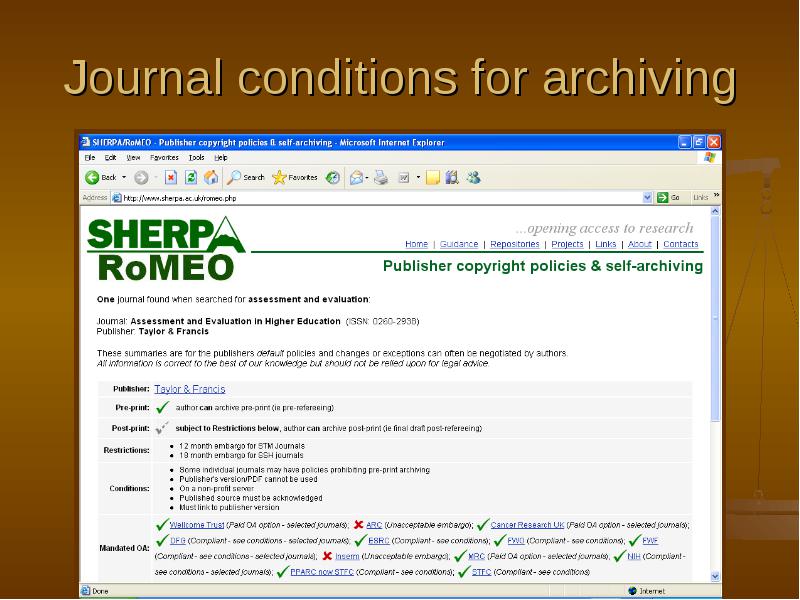
Task: Click the Links page navigation link
Action: pyautogui.click(x=606, y=244)
